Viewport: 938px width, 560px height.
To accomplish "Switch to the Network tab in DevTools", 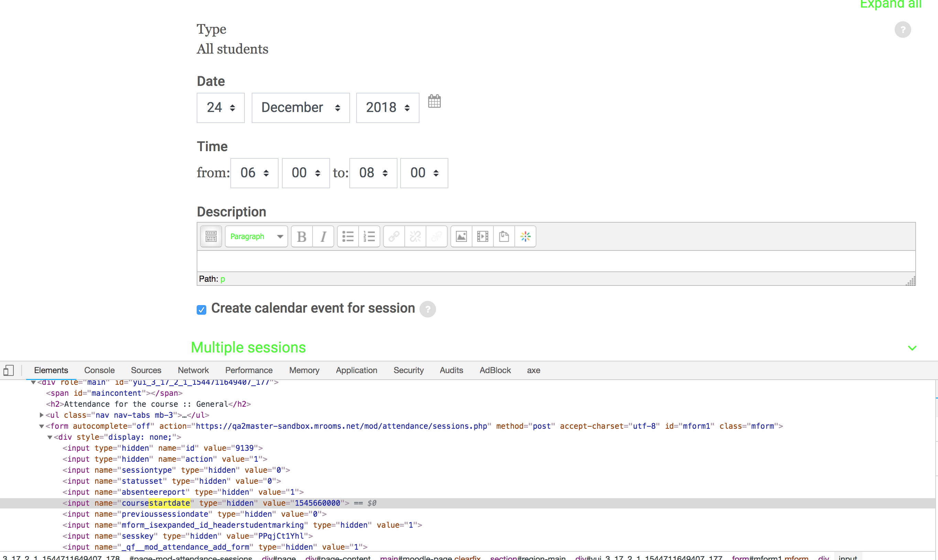I will [x=193, y=370].
